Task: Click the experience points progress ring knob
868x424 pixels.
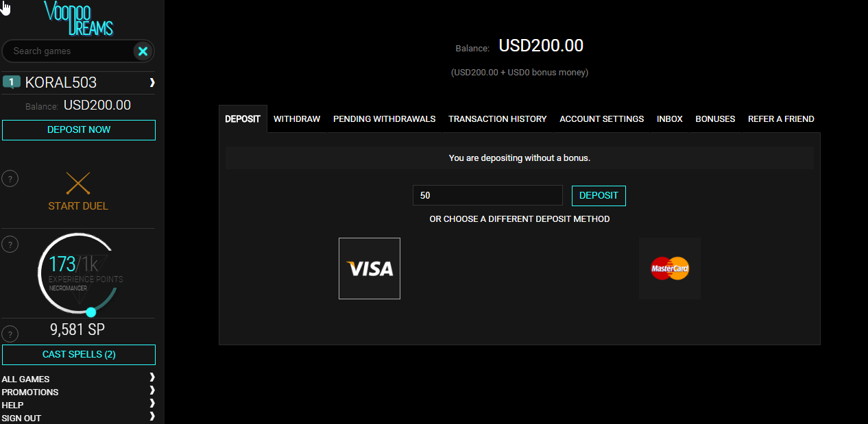Action: pos(91,312)
